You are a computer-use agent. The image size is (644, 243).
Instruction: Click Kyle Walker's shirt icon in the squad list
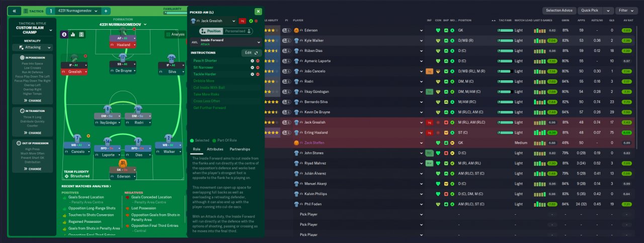(297, 40)
